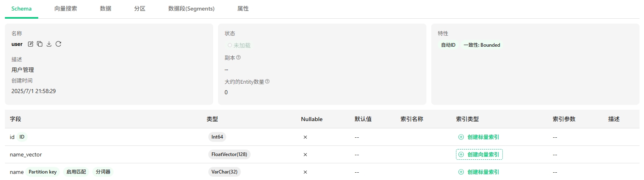Image resolution: width=644 pixels, height=180 pixels.
Task: Switch to the 数据 tab
Action: coord(105,9)
